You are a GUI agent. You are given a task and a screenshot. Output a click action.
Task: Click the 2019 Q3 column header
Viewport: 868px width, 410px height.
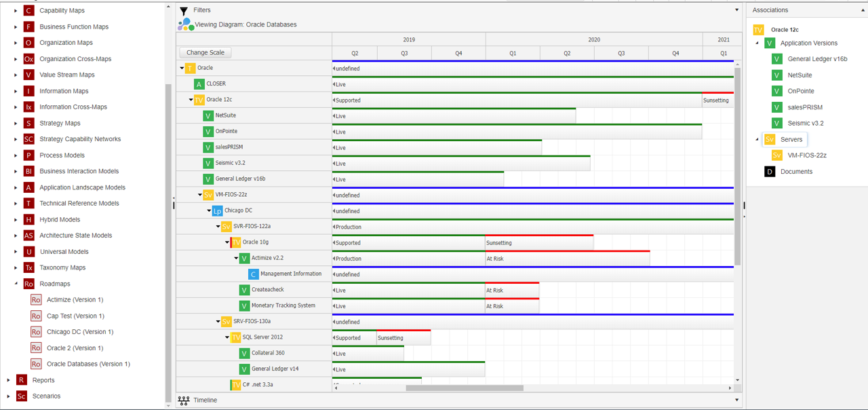pos(404,53)
